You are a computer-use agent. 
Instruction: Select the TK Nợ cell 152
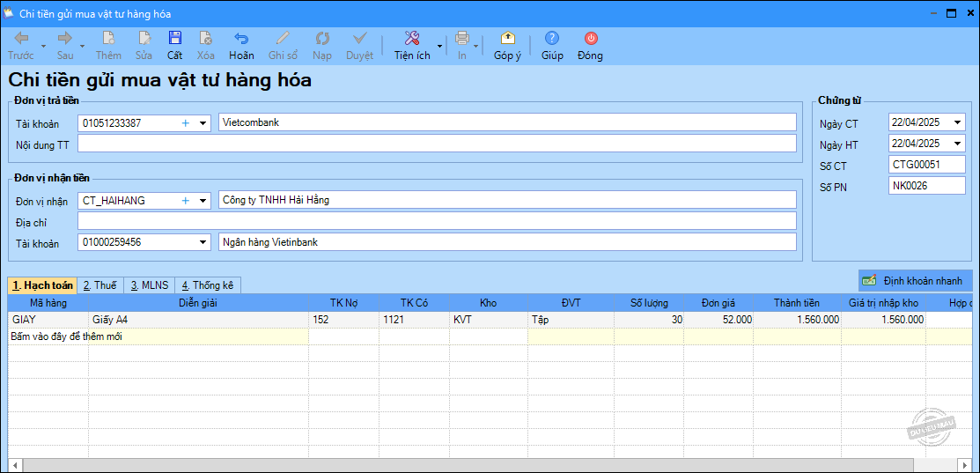(343, 320)
